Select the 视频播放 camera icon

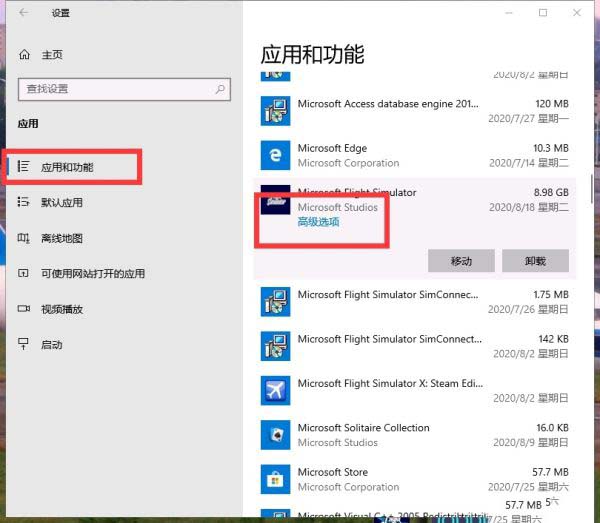tap(23, 308)
